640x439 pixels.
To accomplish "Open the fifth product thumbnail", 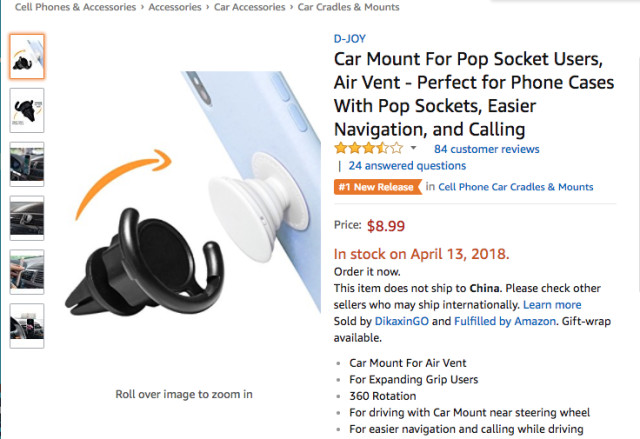I will pos(26,271).
